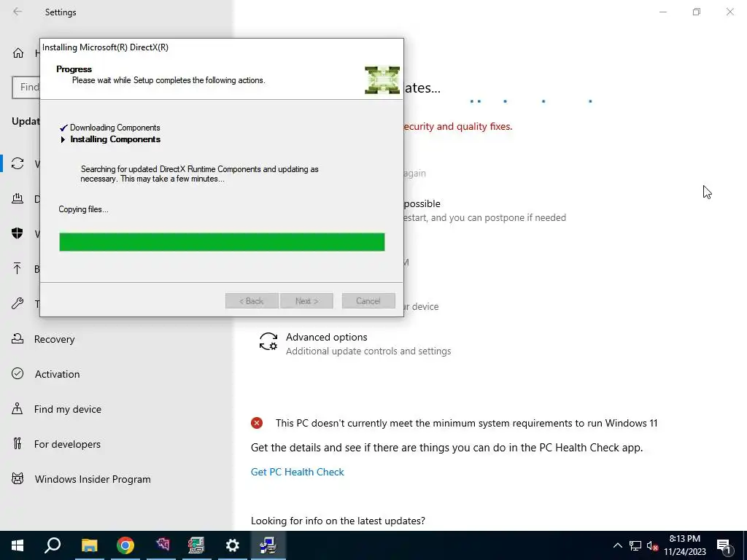Image resolution: width=747 pixels, height=560 pixels.
Task: Click Cancel in the DirectX installer
Action: click(368, 301)
